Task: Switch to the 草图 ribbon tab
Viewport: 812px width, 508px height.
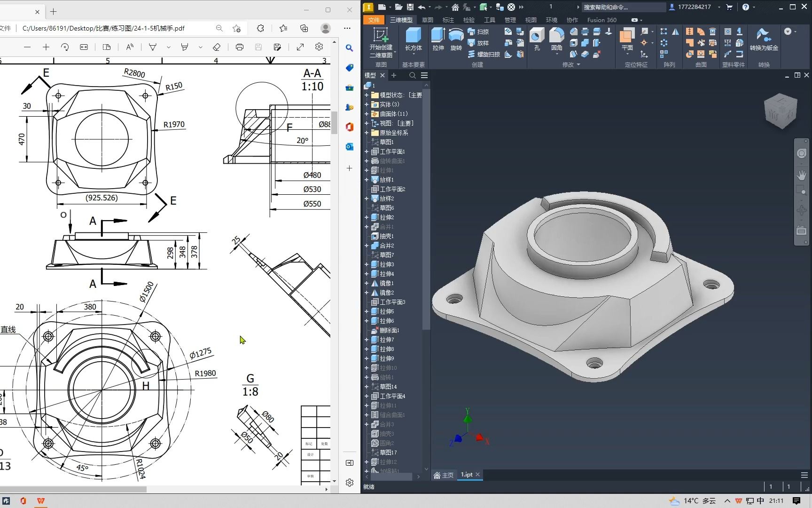Action: tap(427, 20)
